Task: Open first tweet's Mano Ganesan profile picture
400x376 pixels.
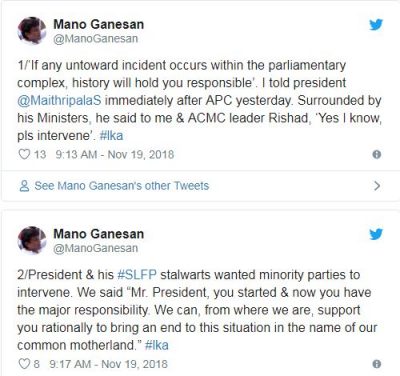Action: click(32, 31)
